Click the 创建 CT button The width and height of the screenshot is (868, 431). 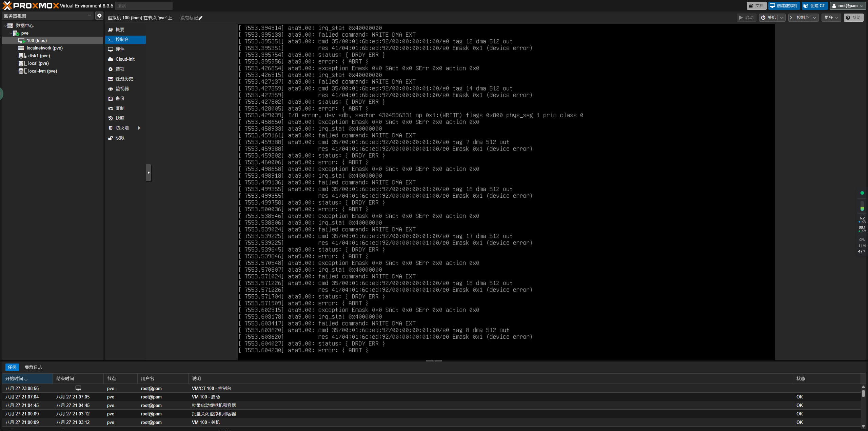coord(815,6)
